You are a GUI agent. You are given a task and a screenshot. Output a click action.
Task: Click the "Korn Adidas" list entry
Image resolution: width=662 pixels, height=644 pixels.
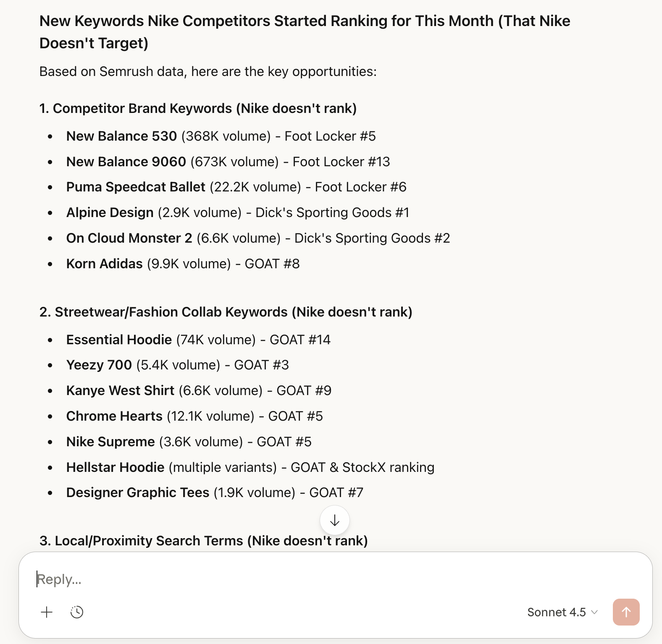[x=104, y=263]
